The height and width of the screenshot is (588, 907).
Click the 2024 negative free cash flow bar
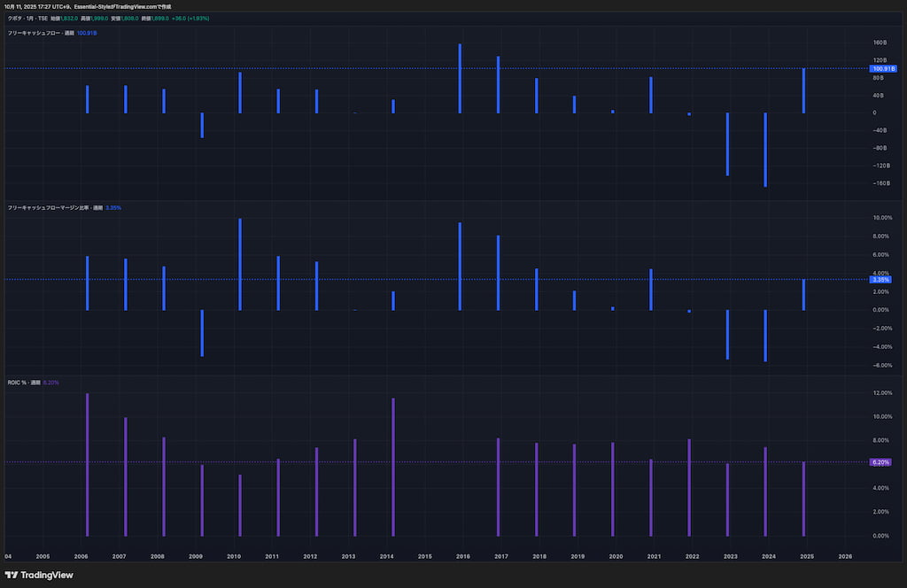764,149
